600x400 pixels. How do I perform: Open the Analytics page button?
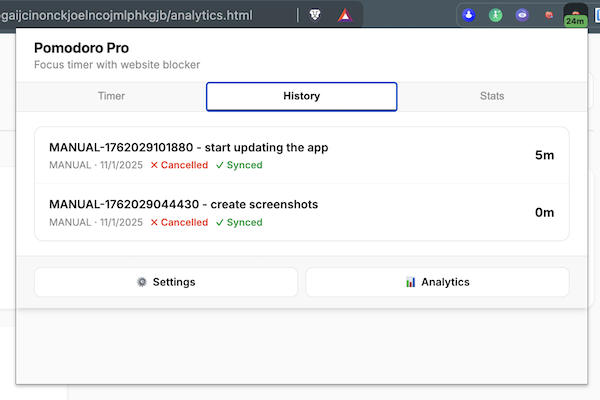437,282
